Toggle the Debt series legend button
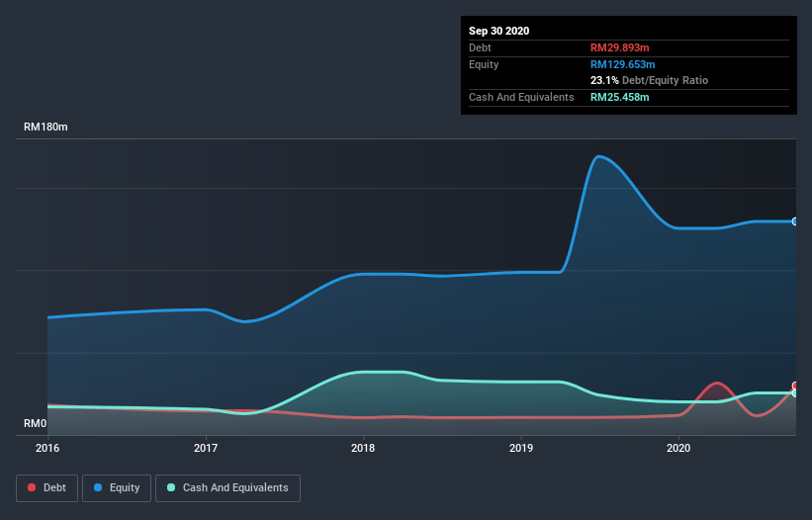The width and height of the screenshot is (812, 520). click(46, 488)
